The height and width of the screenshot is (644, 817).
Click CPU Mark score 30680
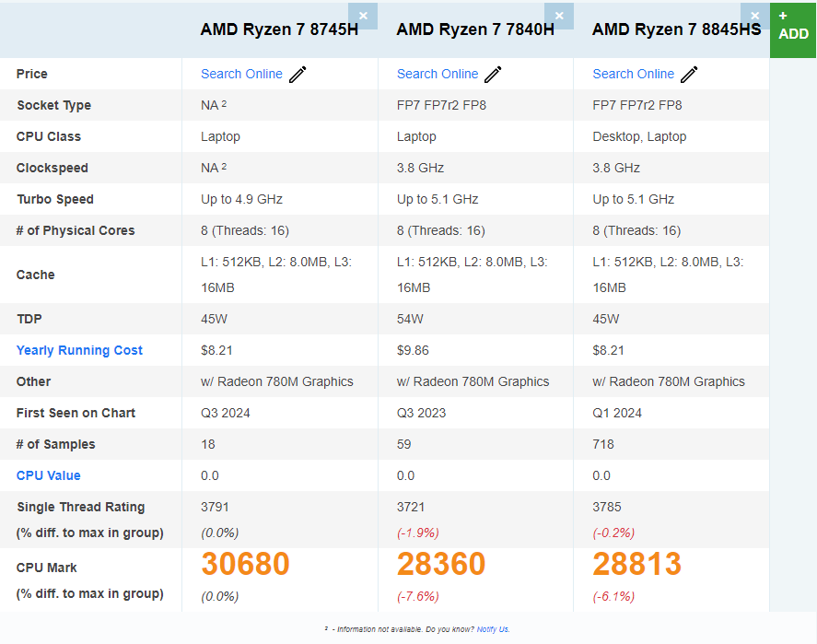245,564
